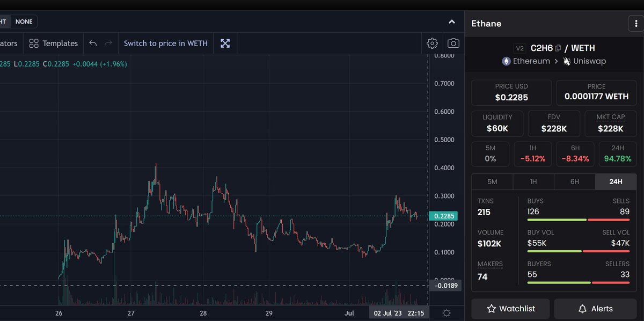Redo the chart action
Image resolution: width=644 pixels, height=321 pixels.
pos(108,43)
